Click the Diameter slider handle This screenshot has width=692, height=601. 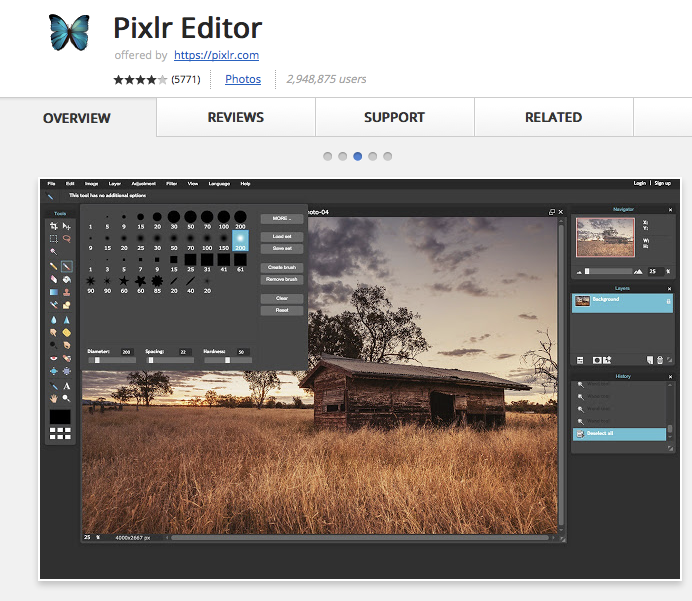97,361
